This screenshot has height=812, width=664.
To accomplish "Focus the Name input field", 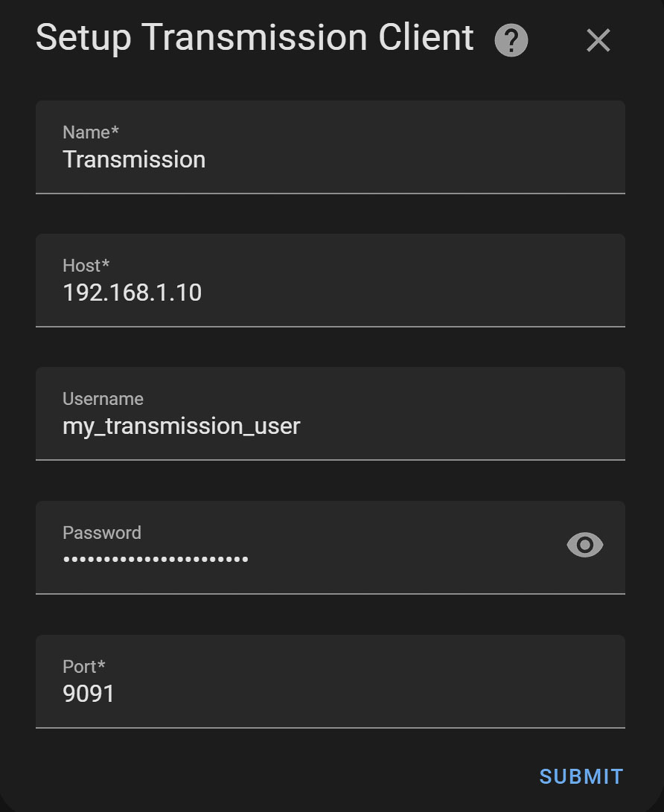I will [331, 147].
